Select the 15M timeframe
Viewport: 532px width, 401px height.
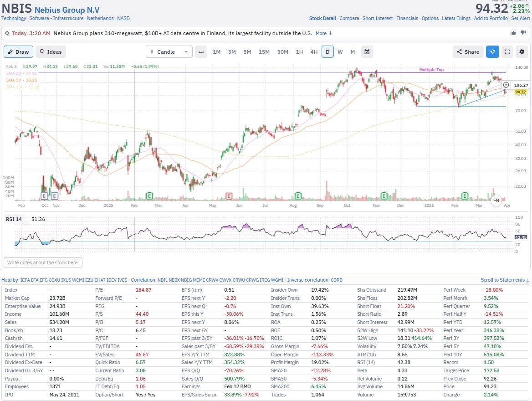264,52
